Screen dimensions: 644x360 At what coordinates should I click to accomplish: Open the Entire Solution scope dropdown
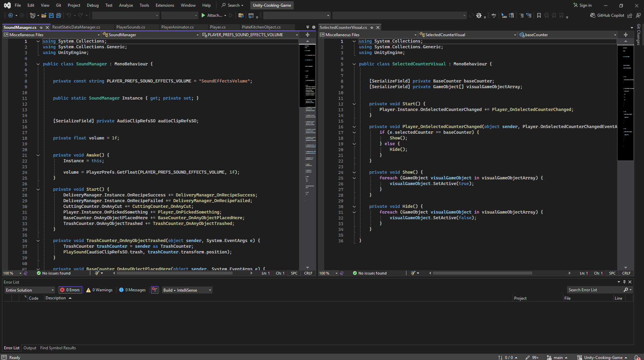pos(30,290)
